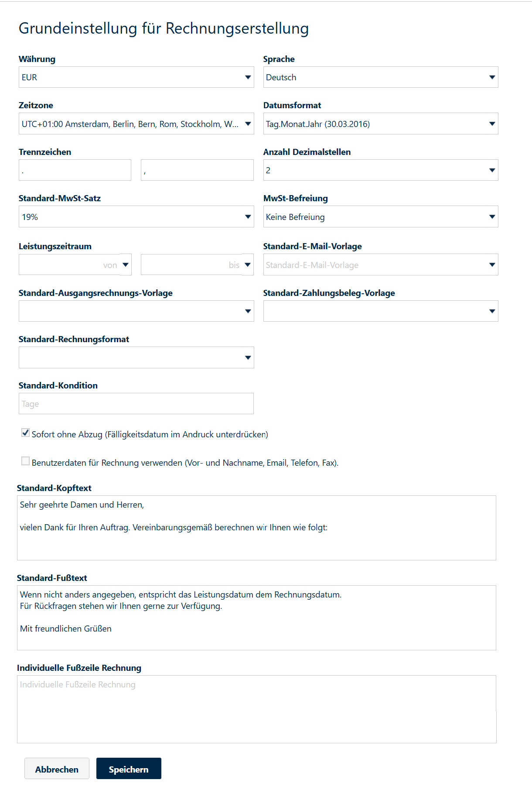Click the Leistungszeitraum 'von' dropdown arrow
This screenshot has width=532, height=790.
click(x=126, y=265)
